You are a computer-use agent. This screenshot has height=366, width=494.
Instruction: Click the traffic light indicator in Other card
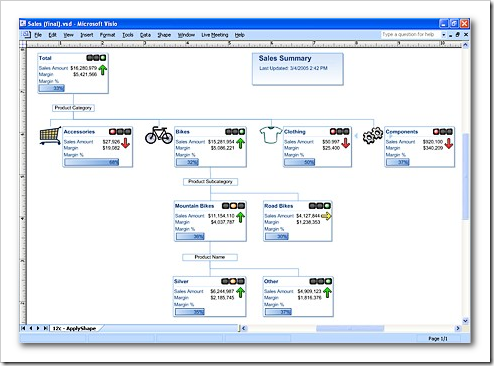click(321, 281)
